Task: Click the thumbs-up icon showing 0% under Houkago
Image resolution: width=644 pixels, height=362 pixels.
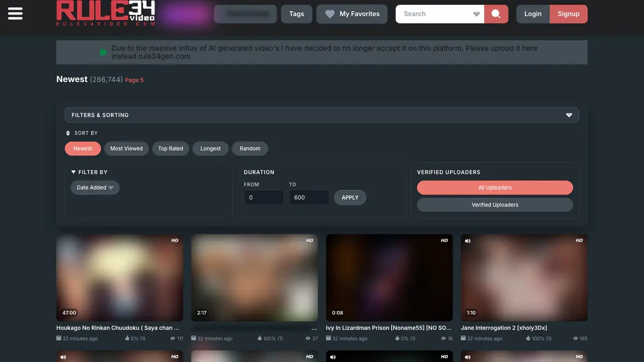Action: tap(127, 338)
